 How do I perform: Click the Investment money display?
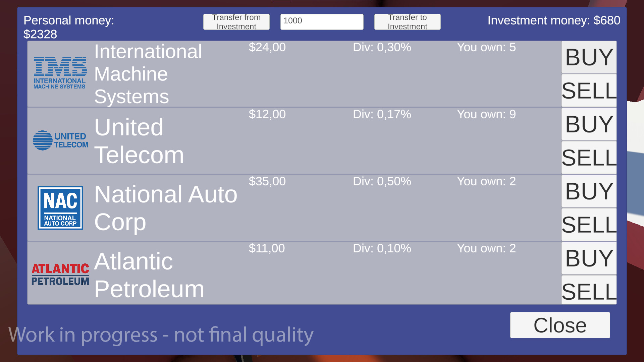click(x=554, y=20)
